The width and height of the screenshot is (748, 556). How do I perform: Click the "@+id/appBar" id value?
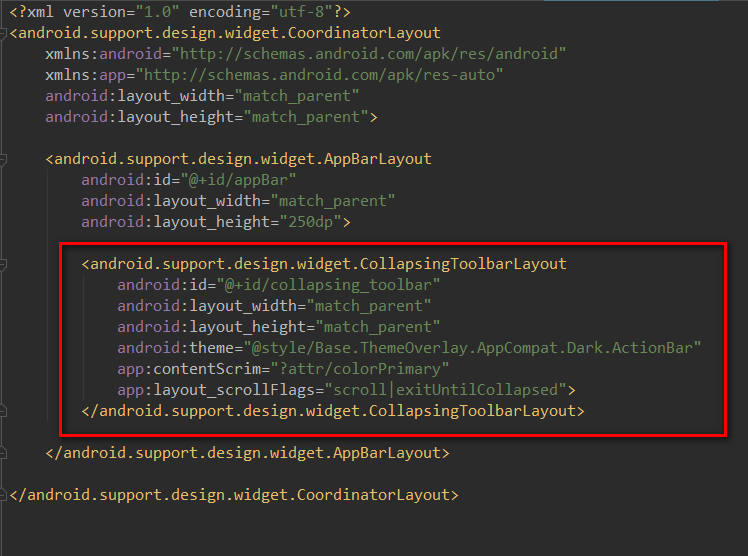tap(239, 180)
